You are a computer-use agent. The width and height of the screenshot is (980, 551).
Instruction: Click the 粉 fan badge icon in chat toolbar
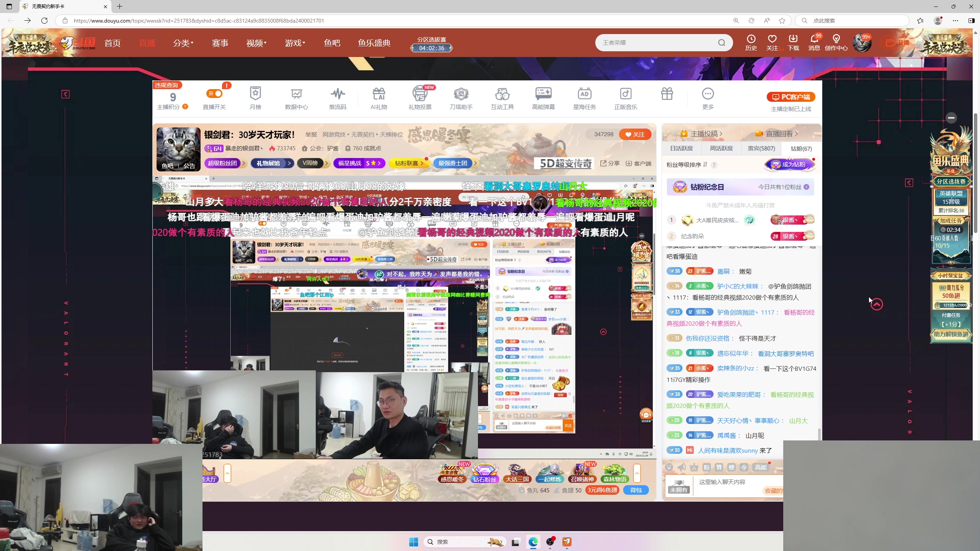click(707, 467)
